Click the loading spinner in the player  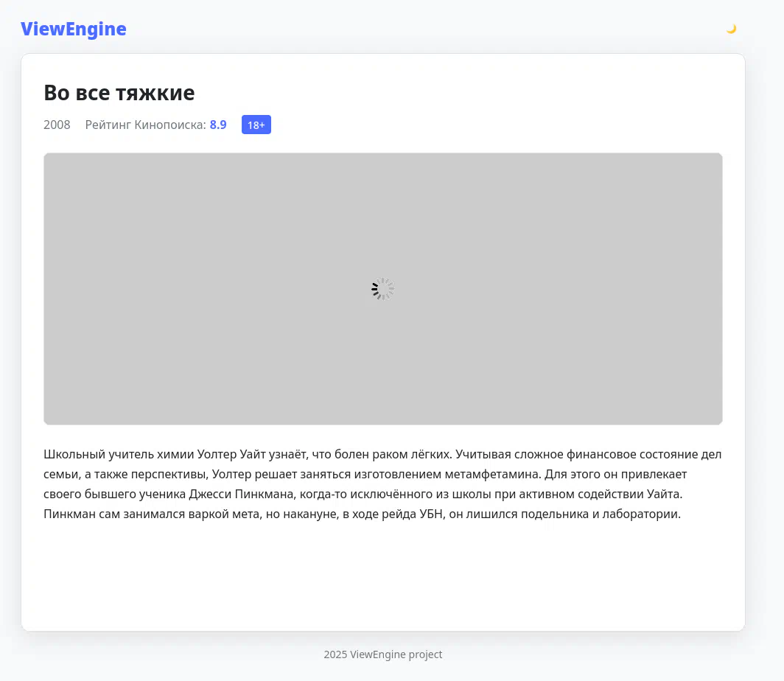(382, 289)
